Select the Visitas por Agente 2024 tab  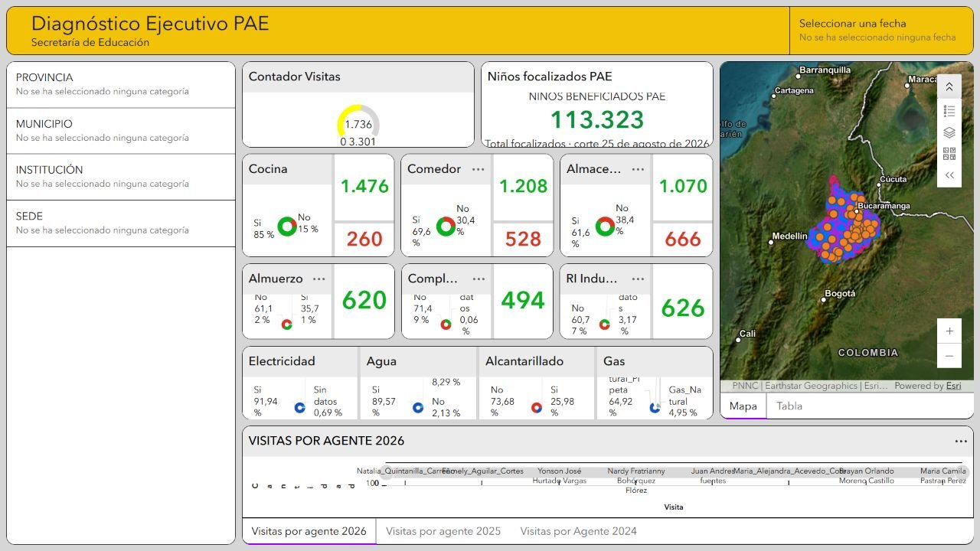(x=578, y=531)
